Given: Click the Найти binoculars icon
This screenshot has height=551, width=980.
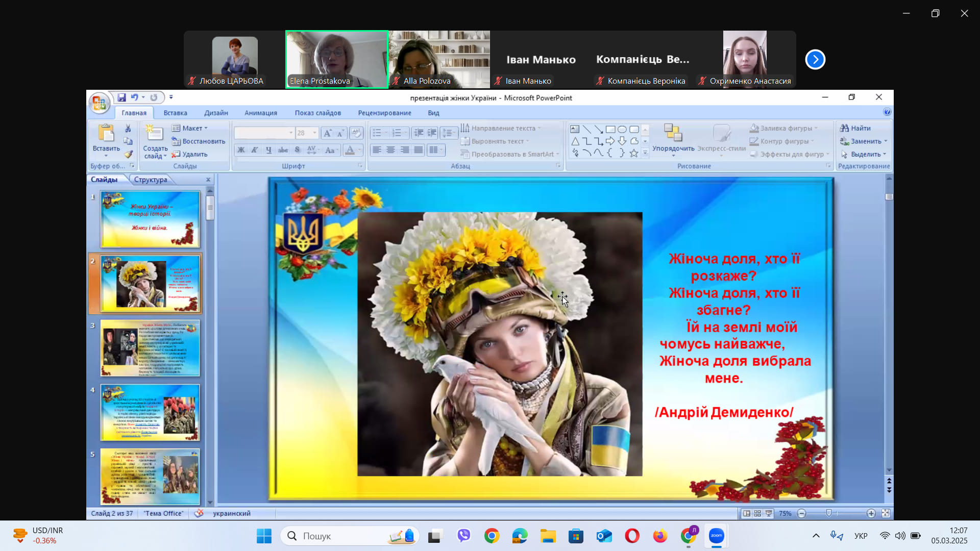Looking at the screenshot, I should pos(845,128).
